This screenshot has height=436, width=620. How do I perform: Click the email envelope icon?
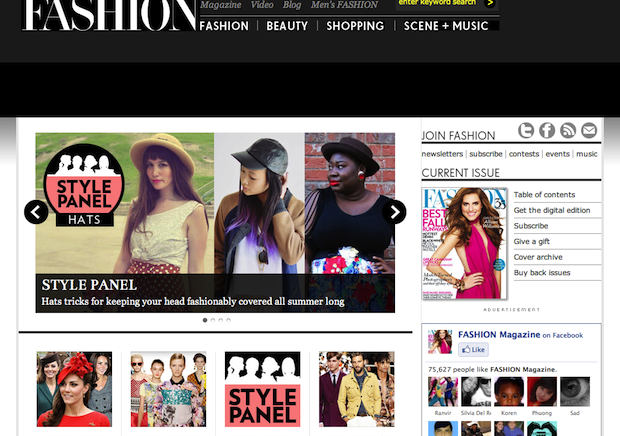pos(589,130)
